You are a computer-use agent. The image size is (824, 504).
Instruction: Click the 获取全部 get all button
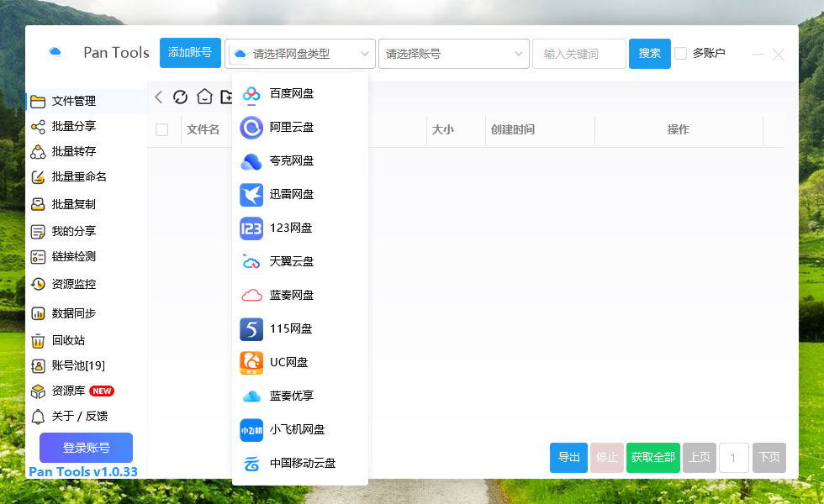[x=652, y=458]
